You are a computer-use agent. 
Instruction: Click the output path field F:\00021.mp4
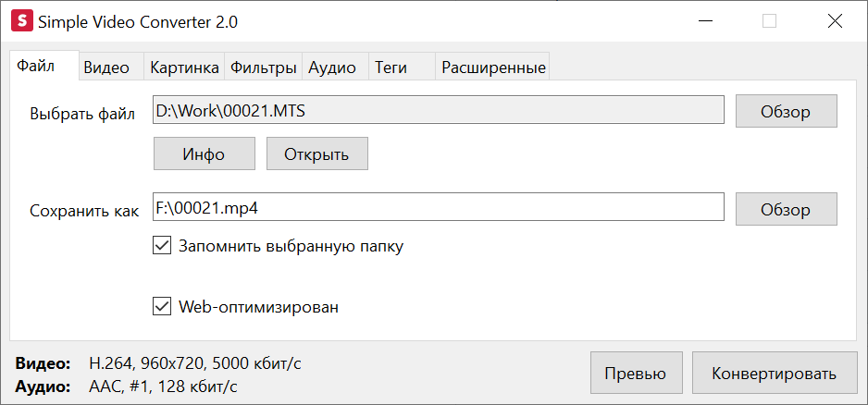(439, 207)
